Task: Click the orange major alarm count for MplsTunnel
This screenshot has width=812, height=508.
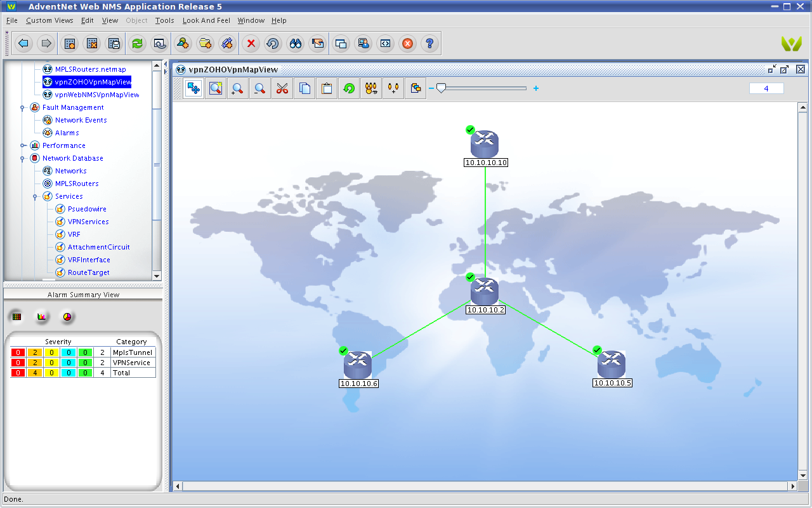Action: [34, 352]
